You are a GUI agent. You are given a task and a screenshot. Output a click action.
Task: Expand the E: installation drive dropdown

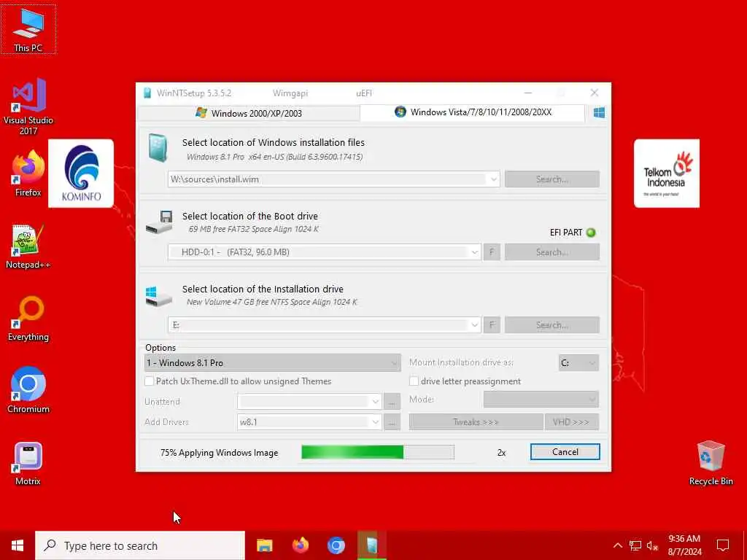[x=474, y=324]
